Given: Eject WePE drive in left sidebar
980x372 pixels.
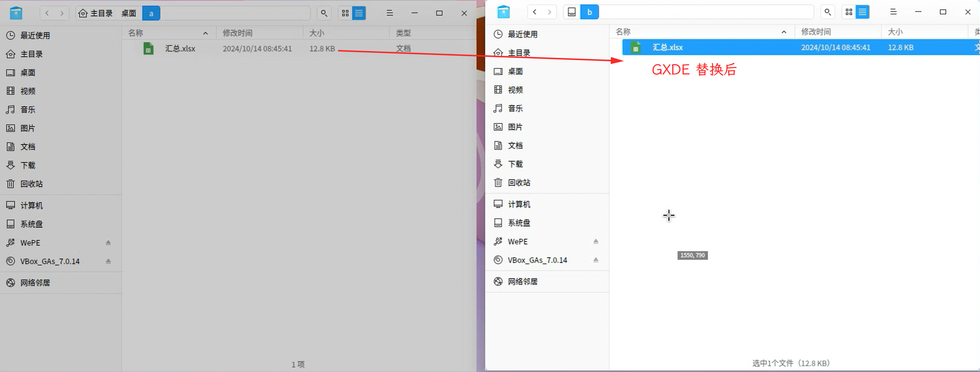Looking at the screenshot, I should [108, 243].
